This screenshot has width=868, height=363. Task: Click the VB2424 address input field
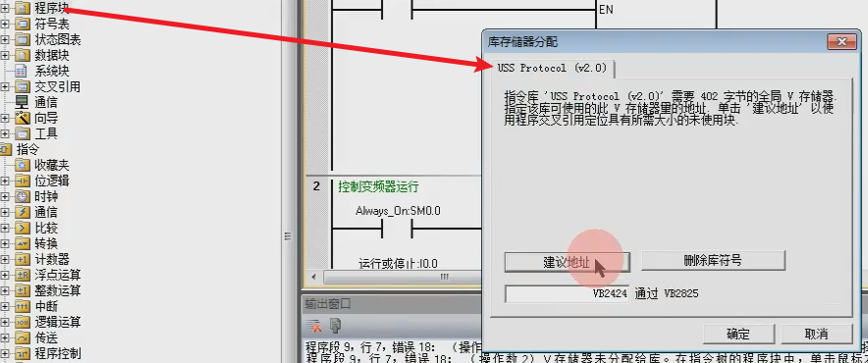[x=567, y=293]
